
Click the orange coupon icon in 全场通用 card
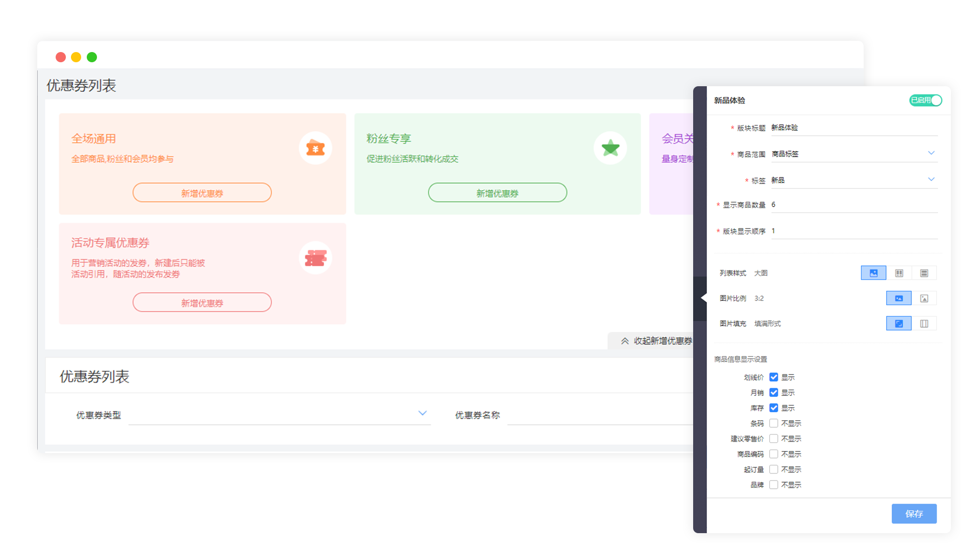[x=315, y=148]
